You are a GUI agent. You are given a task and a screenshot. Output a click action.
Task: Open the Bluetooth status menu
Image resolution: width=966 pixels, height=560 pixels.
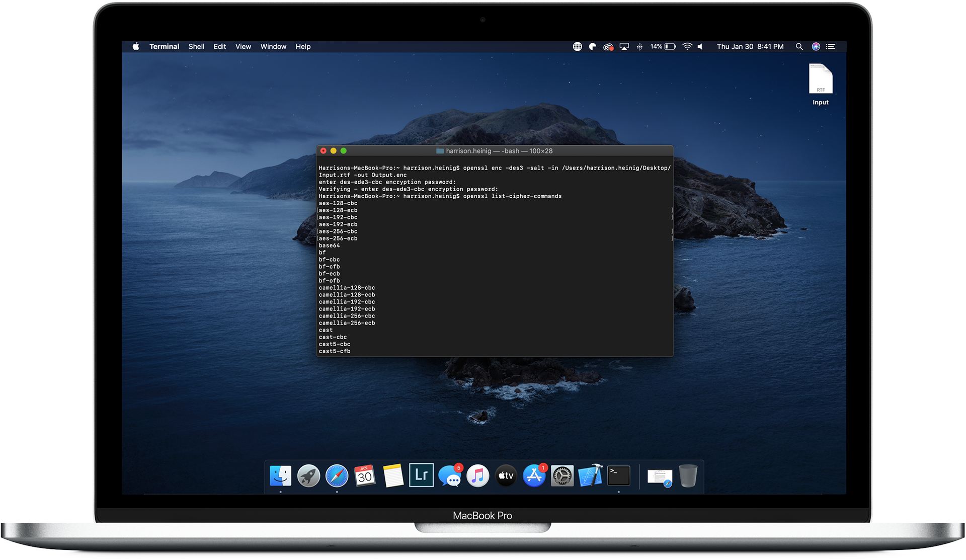(639, 46)
